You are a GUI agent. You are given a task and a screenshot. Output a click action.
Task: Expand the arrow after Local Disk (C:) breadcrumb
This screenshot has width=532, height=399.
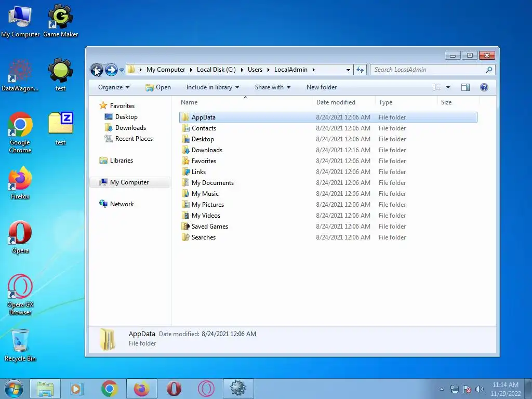242,70
